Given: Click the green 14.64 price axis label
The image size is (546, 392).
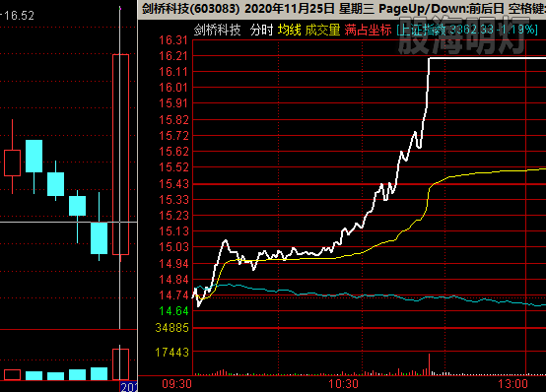Looking at the screenshot, I should click(173, 311).
